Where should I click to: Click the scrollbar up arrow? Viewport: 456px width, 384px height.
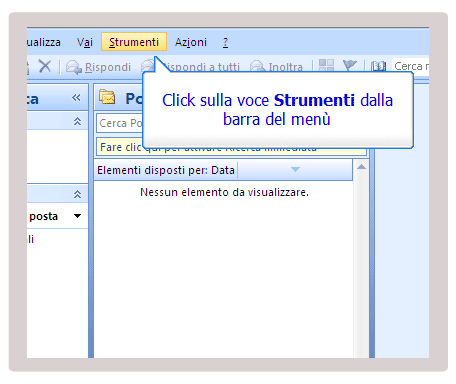tap(361, 167)
